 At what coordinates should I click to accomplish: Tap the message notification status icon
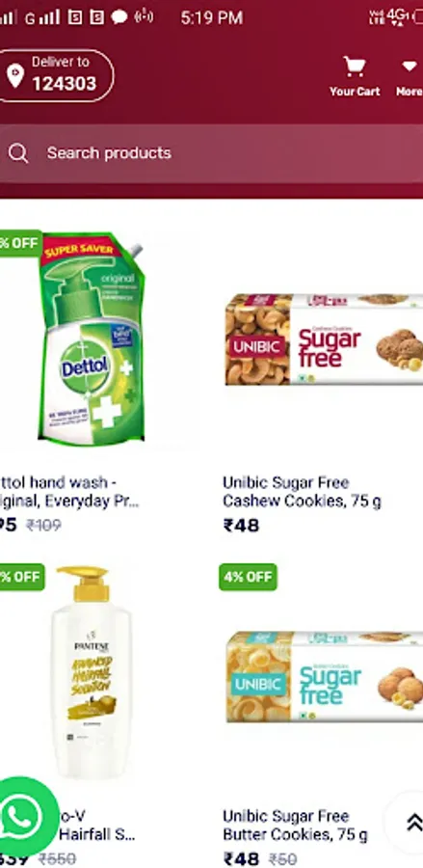(119, 17)
